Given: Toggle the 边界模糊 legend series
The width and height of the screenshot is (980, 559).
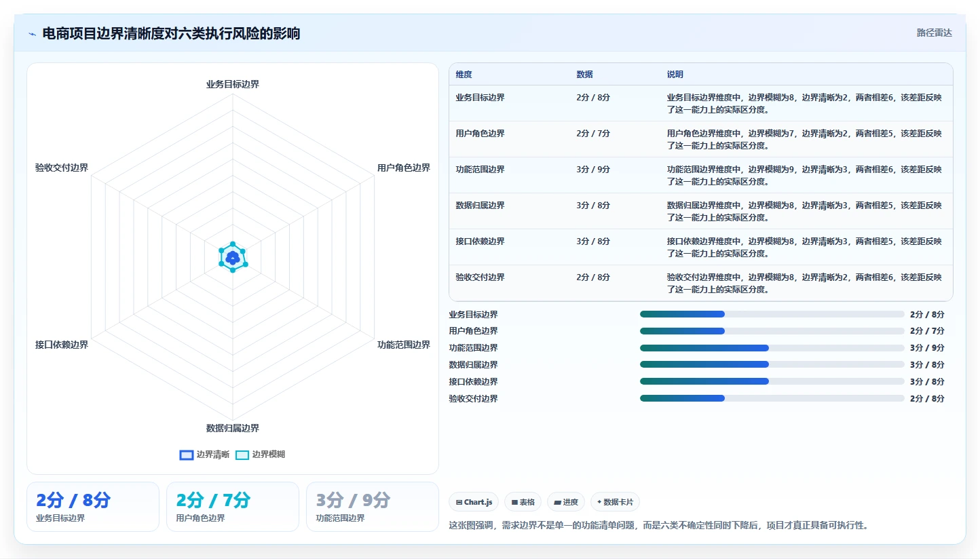Looking at the screenshot, I should (x=260, y=455).
